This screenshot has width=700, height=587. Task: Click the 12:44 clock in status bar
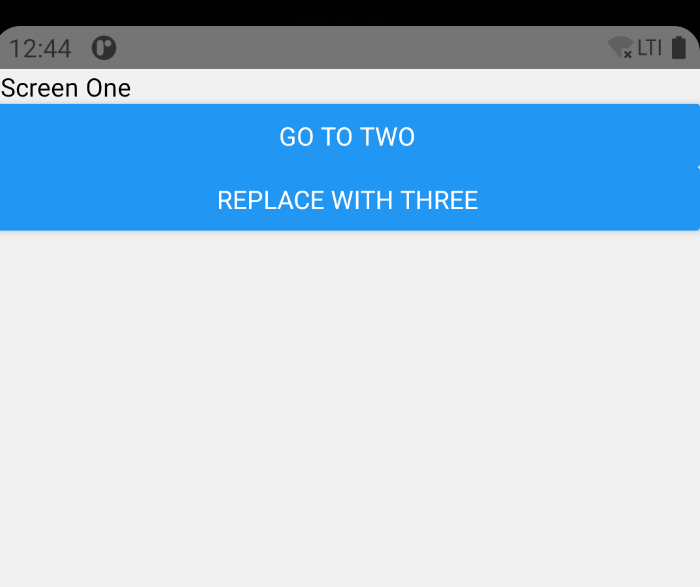40,48
